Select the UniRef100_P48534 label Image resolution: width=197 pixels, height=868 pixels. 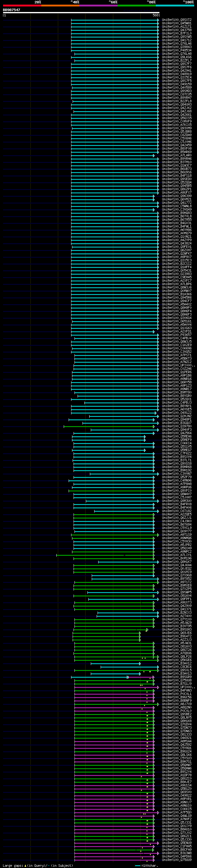[x=177, y=50]
